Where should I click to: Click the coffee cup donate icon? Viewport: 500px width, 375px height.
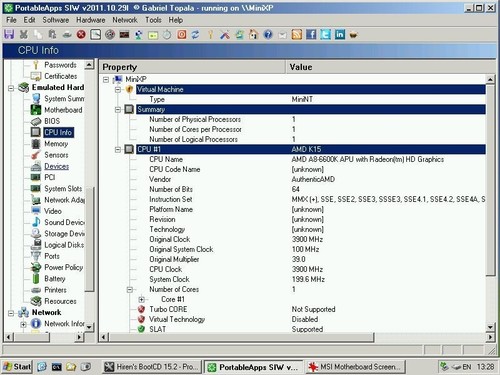coord(354,35)
